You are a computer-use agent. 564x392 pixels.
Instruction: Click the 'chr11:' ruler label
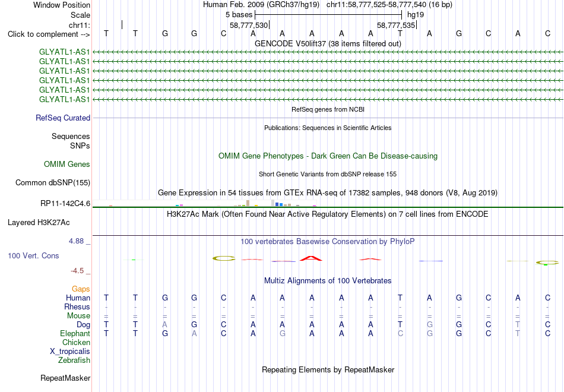[80, 25]
